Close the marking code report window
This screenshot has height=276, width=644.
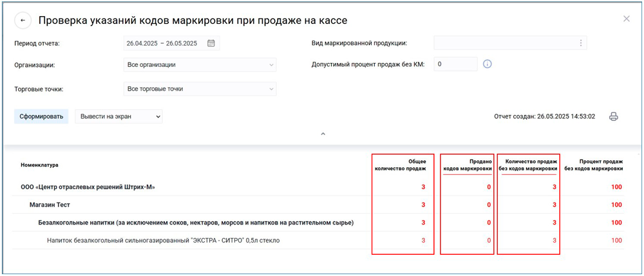pyautogui.click(x=626, y=19)
